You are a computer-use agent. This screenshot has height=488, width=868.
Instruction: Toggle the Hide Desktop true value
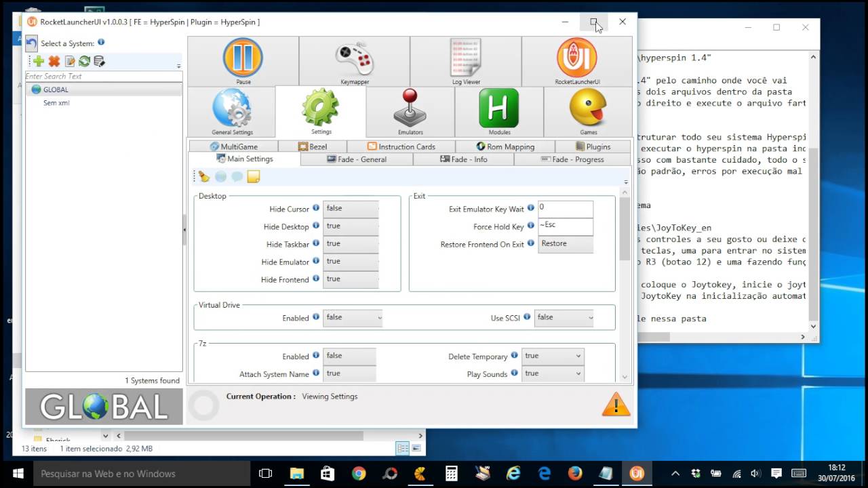351,226
